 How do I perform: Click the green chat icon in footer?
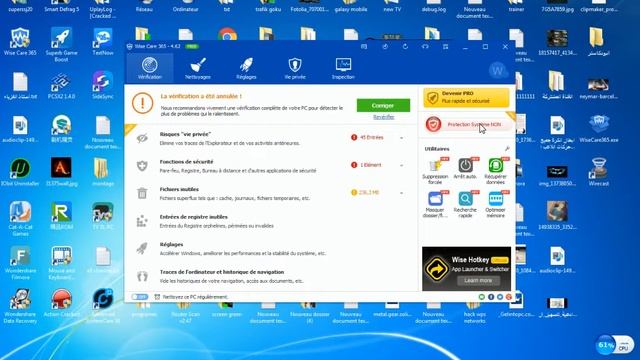coord(482,297)
